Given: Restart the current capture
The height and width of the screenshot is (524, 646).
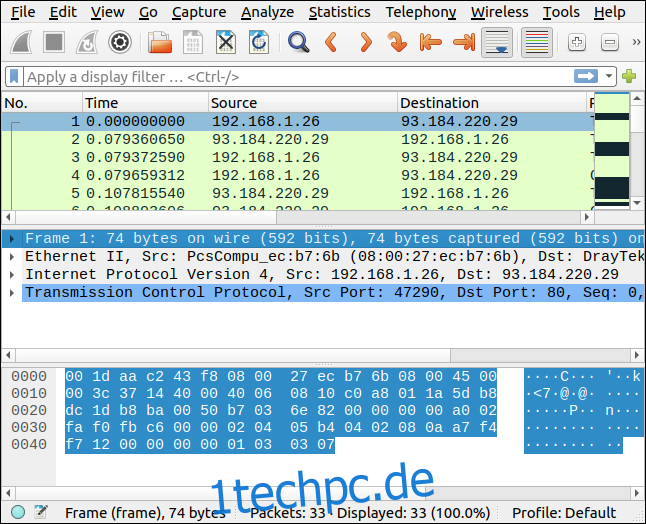Looking at the screenshot, I should click(87, 42).
